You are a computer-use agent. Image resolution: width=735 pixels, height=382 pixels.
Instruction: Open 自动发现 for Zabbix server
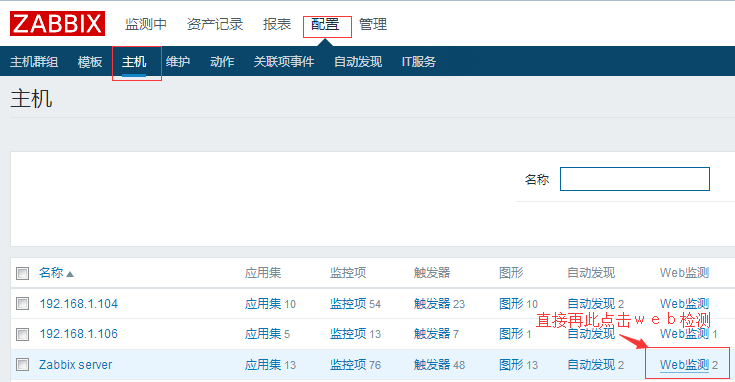point(591,365)
